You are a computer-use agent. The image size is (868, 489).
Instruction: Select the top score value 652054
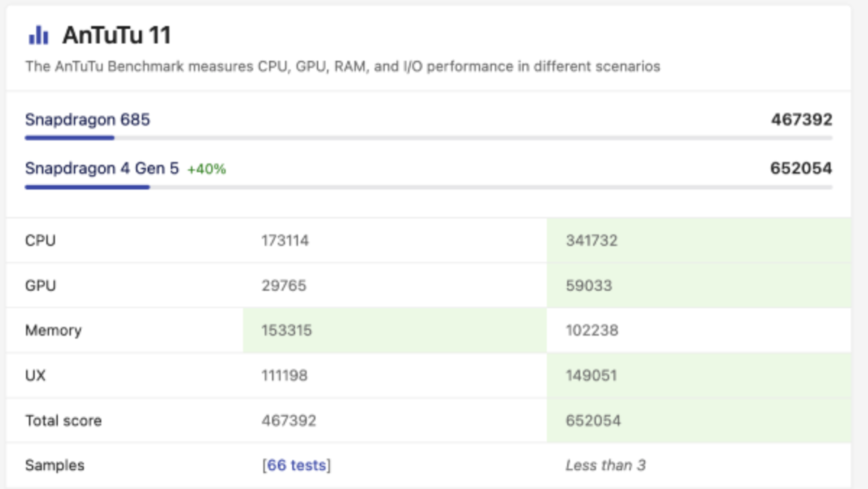point(801,169)
